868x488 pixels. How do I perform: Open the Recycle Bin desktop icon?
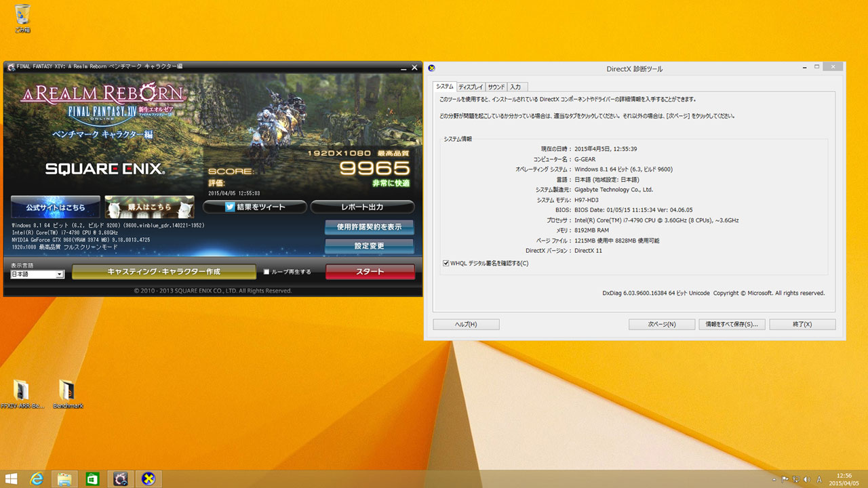22,17
